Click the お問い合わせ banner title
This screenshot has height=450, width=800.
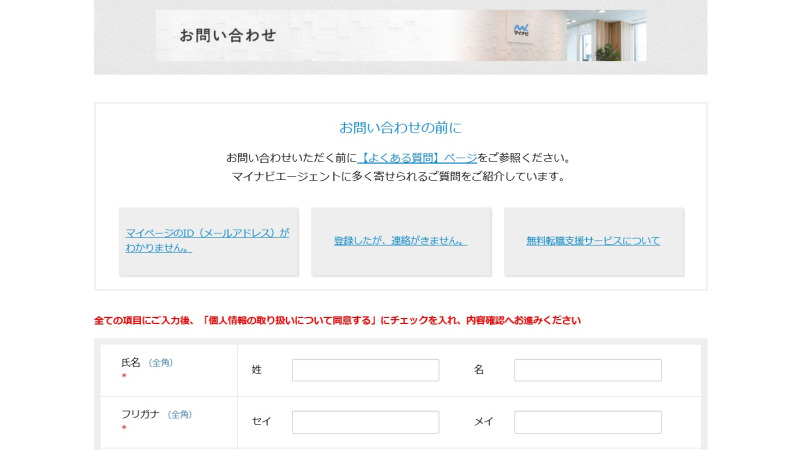click(x=228, y=35)
